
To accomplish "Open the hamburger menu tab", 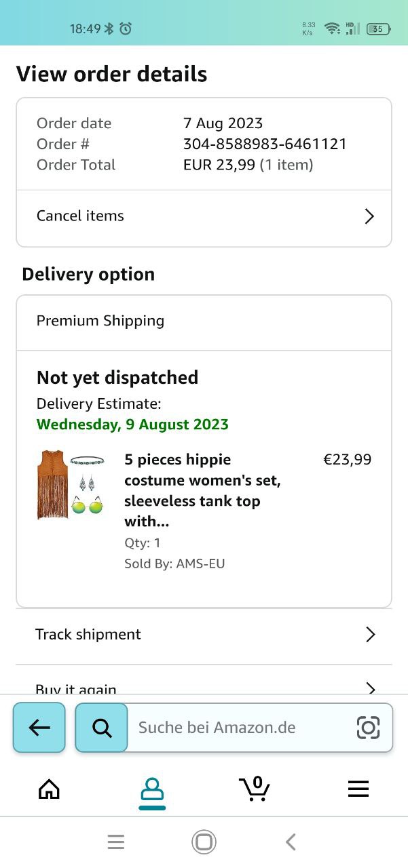I will coord(358,789).
